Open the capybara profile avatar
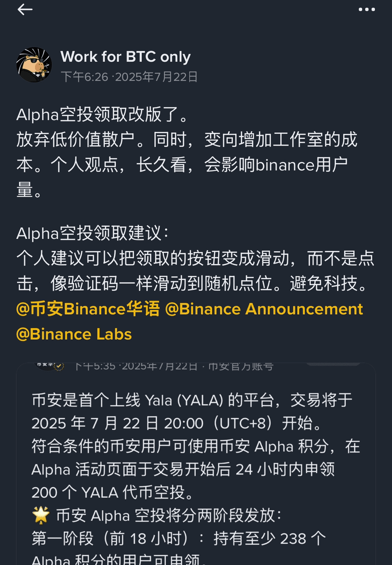 pos(34,65)
